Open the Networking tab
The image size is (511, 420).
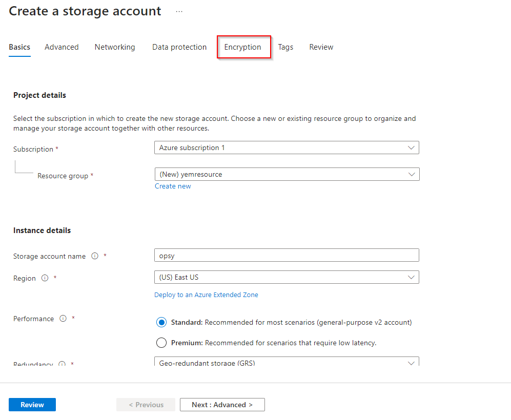(115, 47)
